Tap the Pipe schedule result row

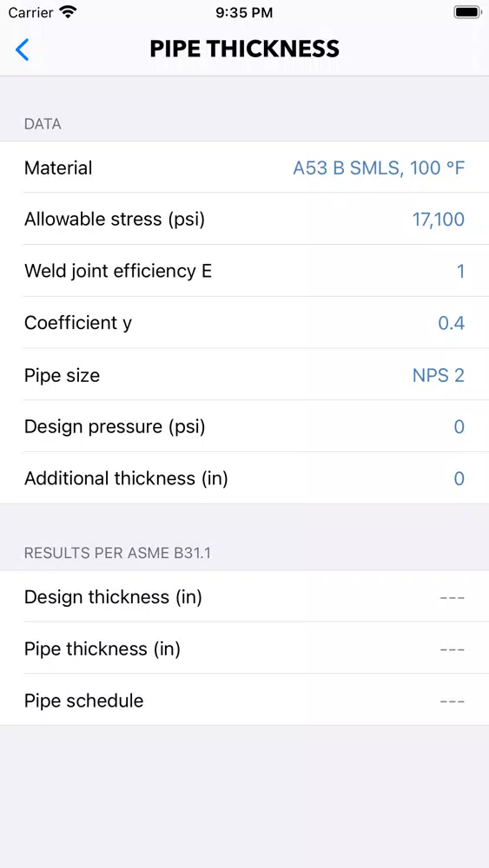tap(244, 700)
